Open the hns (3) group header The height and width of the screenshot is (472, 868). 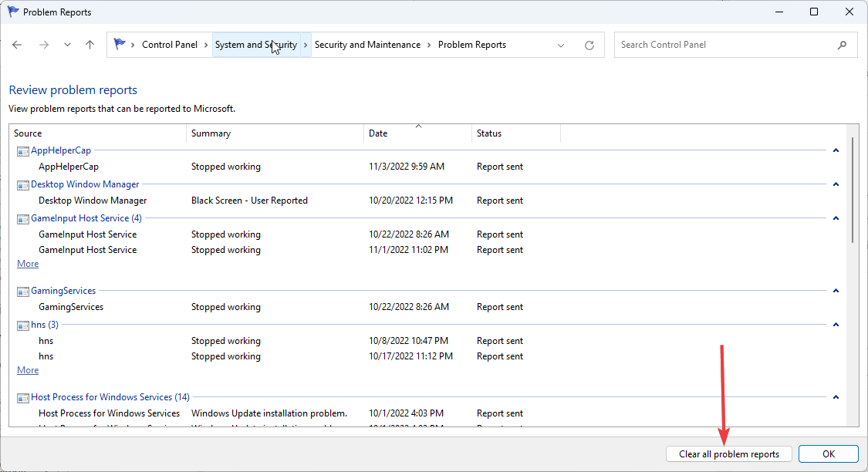(x=45, y=324)
